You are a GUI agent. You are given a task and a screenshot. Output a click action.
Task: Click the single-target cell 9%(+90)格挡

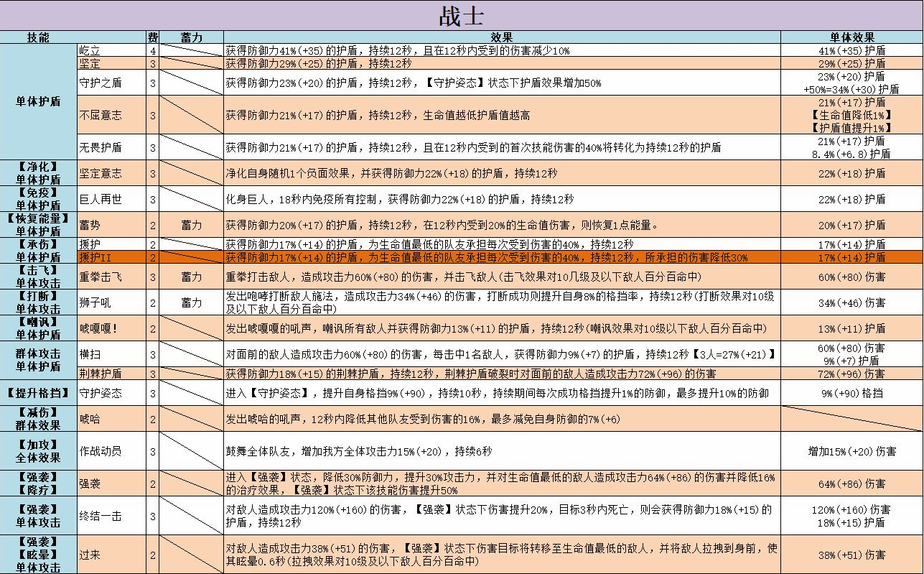(852, 393)
